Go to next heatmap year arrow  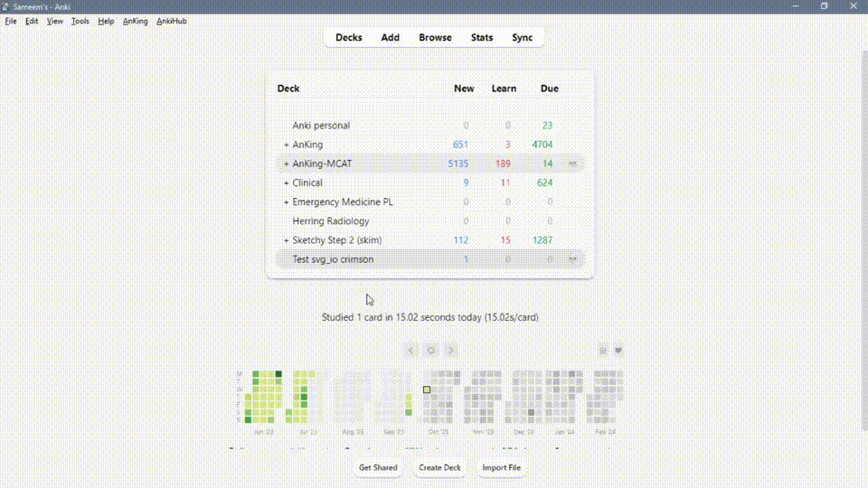pyautogui.click(x=451, y=351)
